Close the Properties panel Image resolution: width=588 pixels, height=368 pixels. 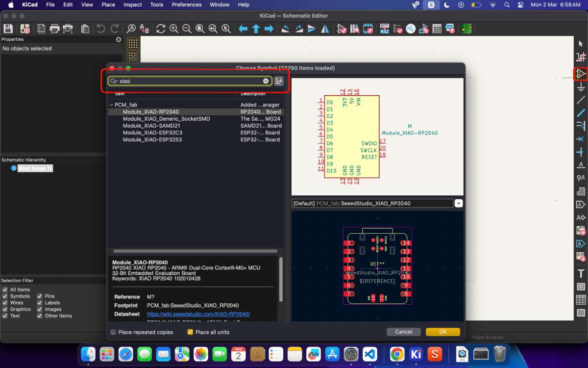click(x=119, y=39)
